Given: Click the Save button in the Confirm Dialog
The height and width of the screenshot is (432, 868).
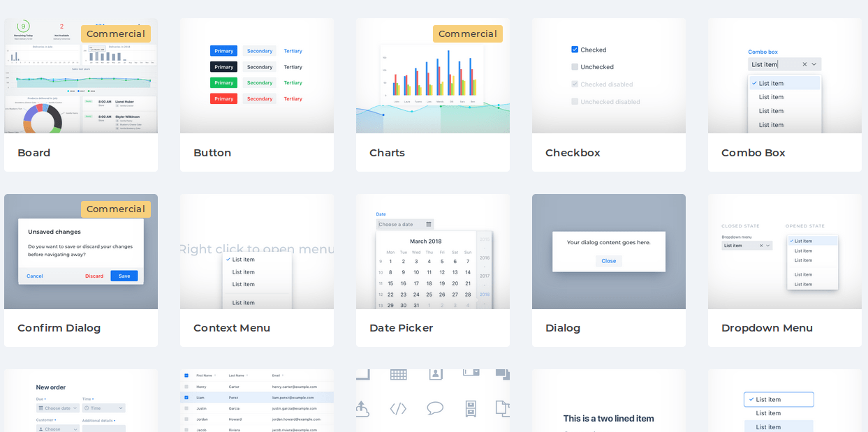Looking at the screenshot, I should 124,276.
